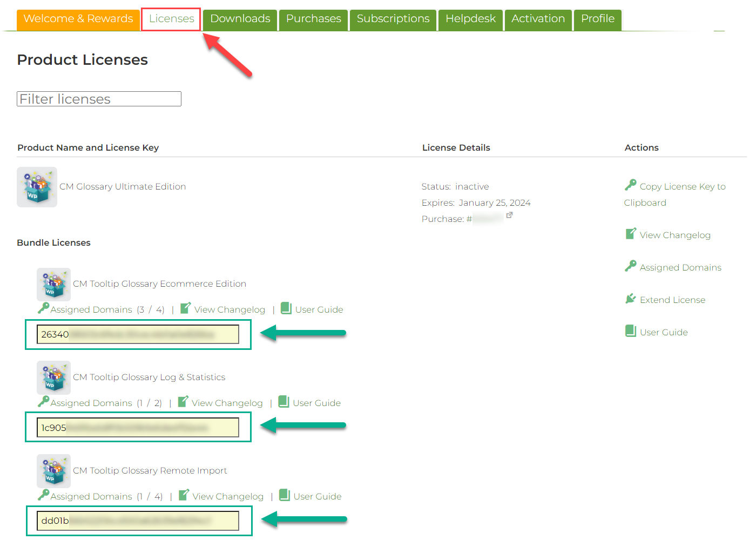Select the license key field starting with dd01b
756x540 pixels.
tap(138, 521)
